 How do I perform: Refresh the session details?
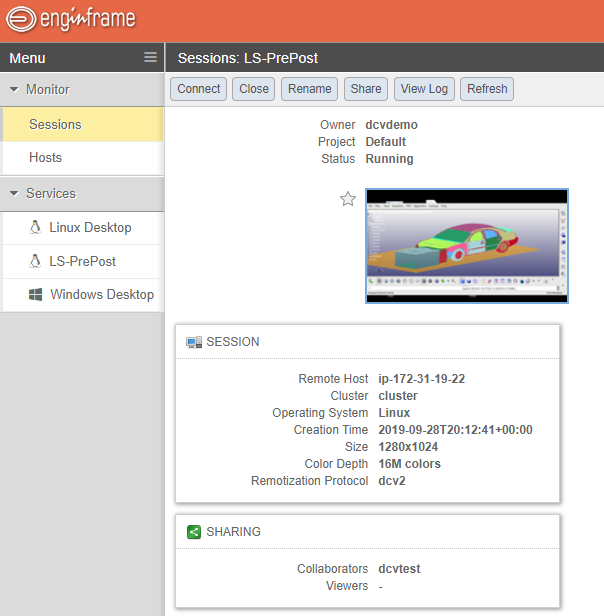click(x=487, y=89)
